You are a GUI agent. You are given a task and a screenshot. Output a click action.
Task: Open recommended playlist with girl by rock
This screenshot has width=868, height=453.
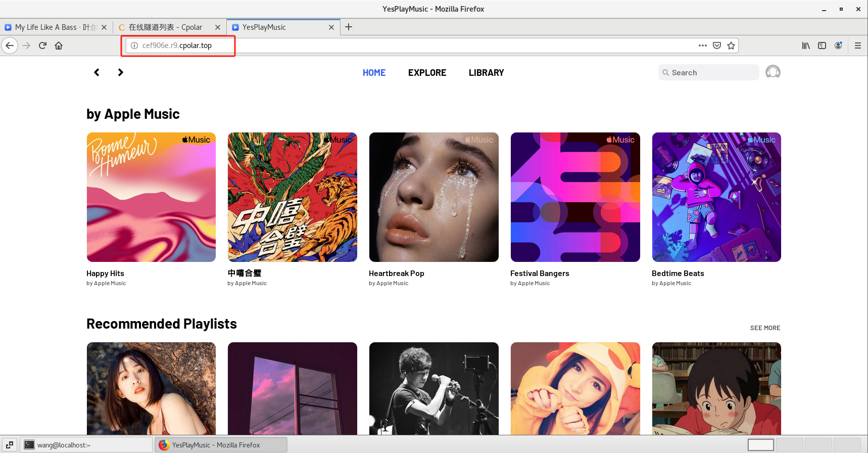pos(151,388)
